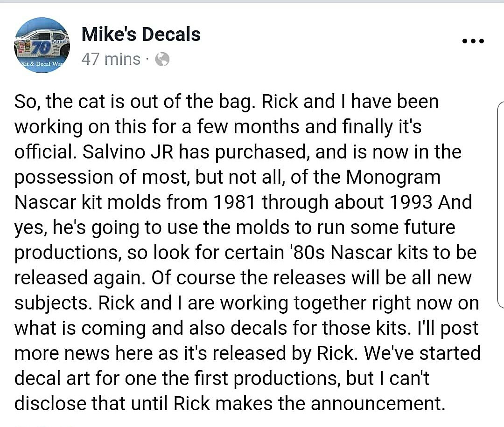
Task: Click the 47 mins timestamp link
Action: click(111, 59)
